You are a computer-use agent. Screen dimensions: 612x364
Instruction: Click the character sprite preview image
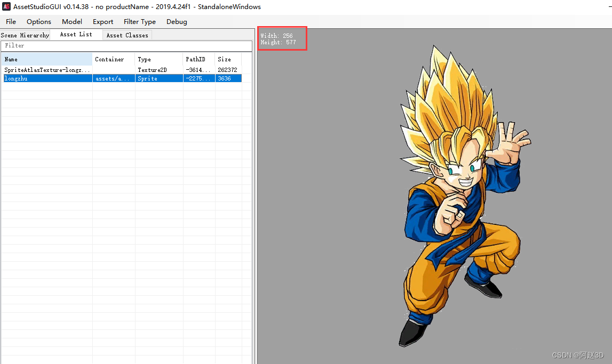464,196
